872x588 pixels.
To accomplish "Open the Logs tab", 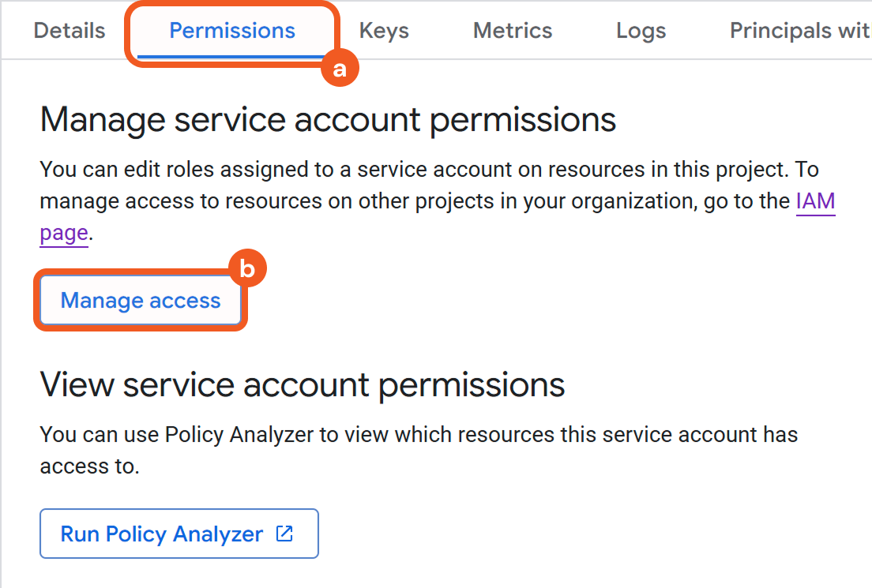I will [x=641, y=31].
